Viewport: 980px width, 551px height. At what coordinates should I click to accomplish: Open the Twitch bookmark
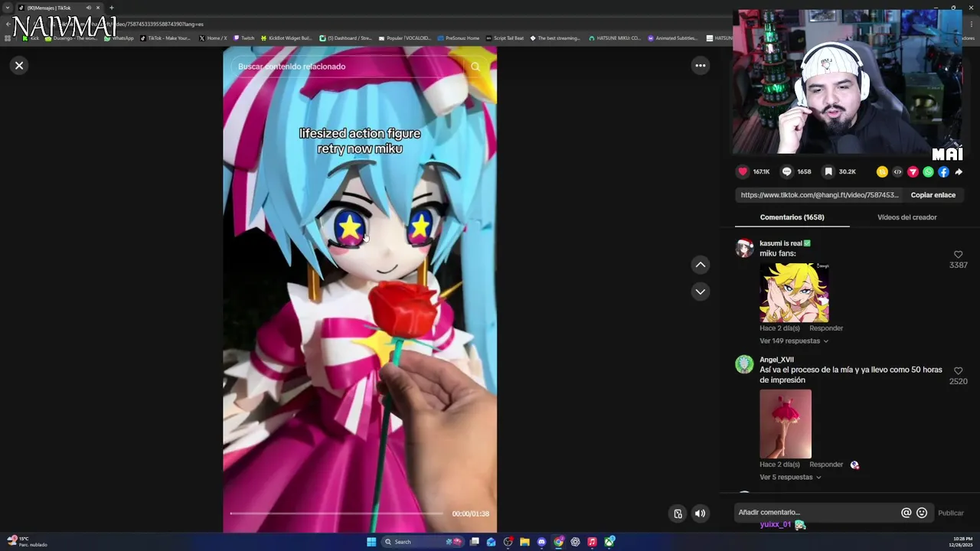244,37
